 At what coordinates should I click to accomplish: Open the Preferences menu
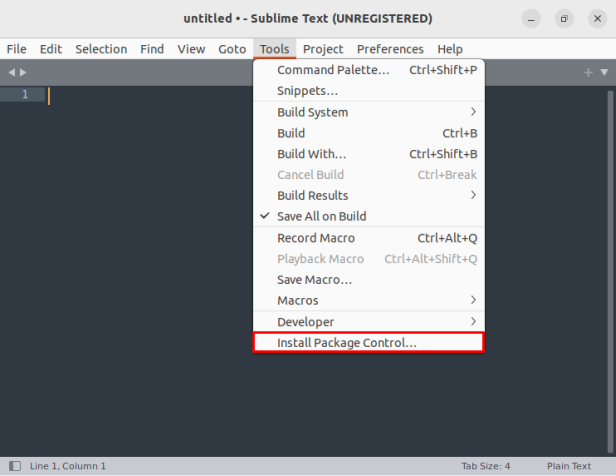[x=390, y=49]
